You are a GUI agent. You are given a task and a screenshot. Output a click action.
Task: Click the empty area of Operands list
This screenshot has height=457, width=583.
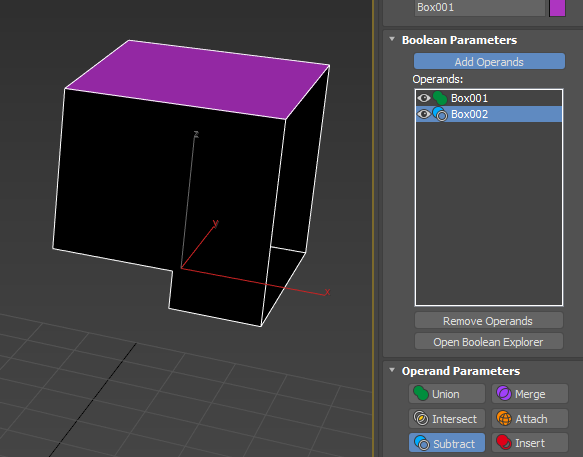click(x=489, y=213)
